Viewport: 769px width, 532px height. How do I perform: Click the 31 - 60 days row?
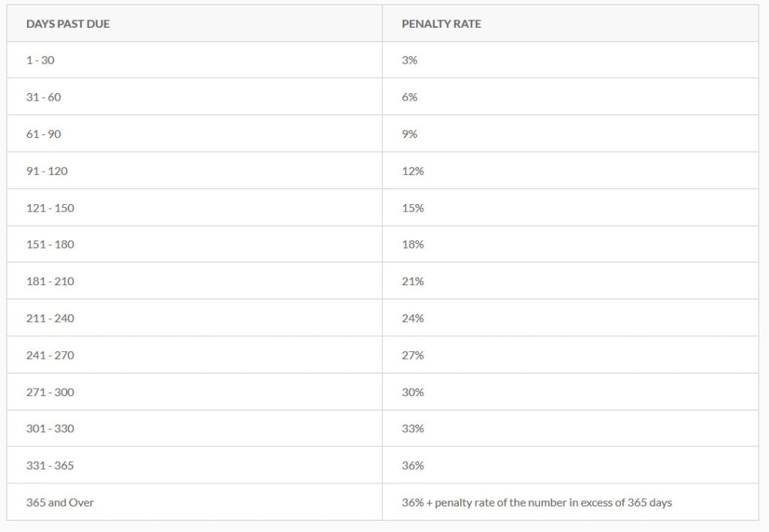click(x=382, y=97)
